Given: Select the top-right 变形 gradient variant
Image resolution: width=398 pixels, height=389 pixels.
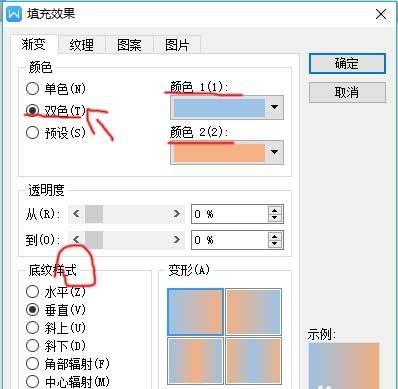Looking at the screenshot, I should (253, 312).
